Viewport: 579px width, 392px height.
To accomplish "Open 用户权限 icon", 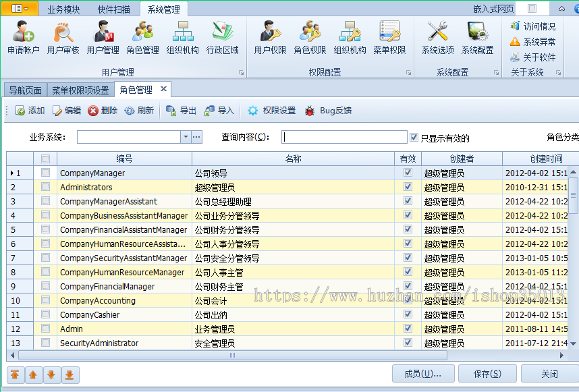I will pyautogui.click(x=271, y=38).
